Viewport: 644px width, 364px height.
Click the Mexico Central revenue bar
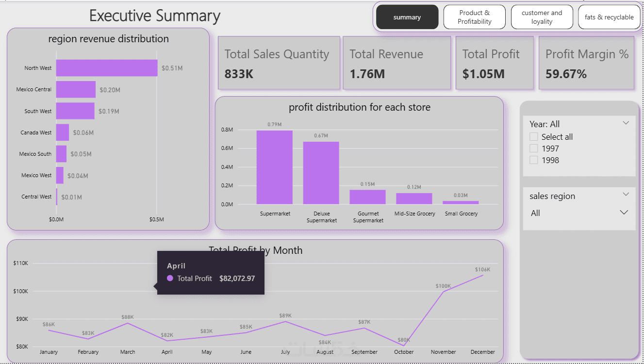coord(76,89)
